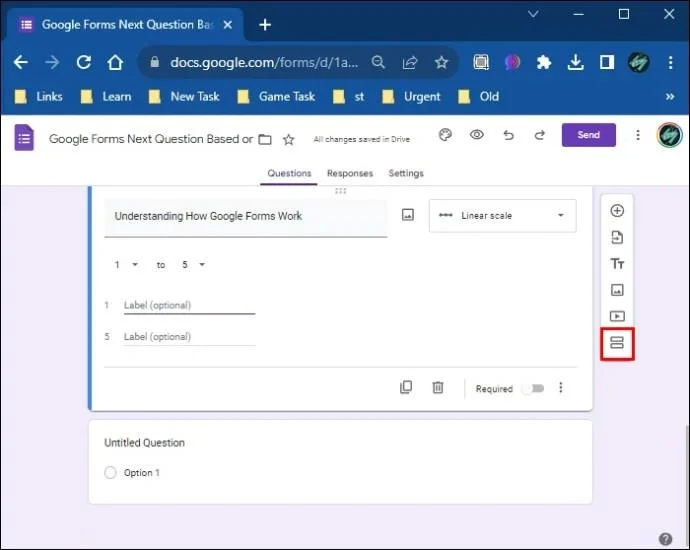Click the purple Send button
The height and width of the screenshot is (550, 690).
coord(588,135)
